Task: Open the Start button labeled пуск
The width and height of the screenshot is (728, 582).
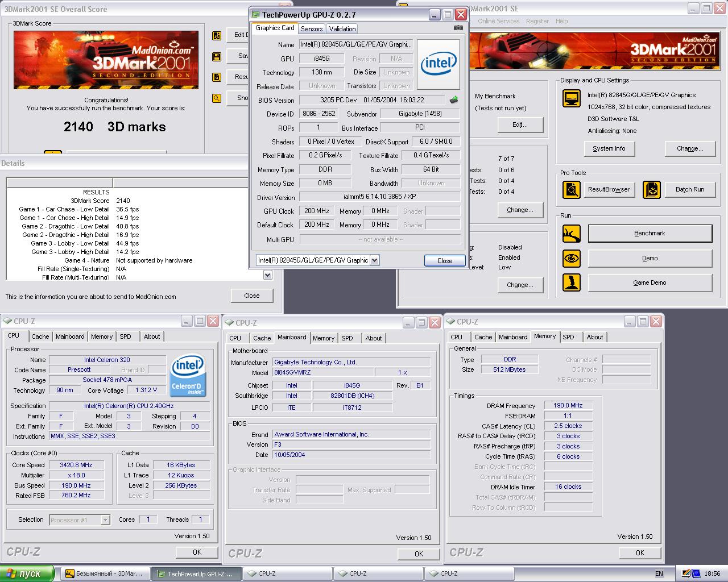Action: pos(27,573)
